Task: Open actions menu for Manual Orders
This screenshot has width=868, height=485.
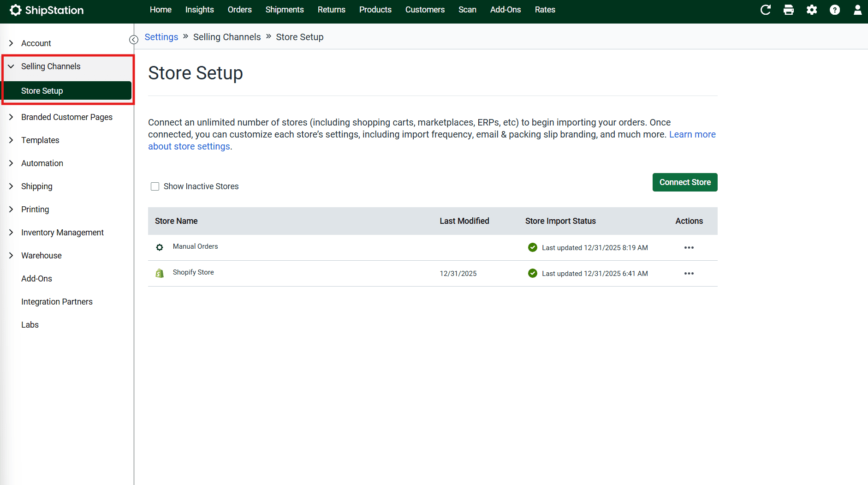Action: coord(689,248)
